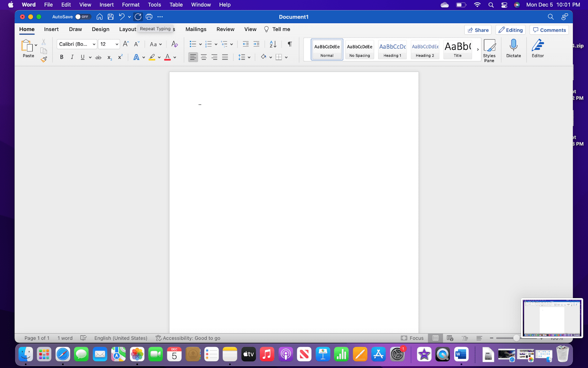Start Dictate with microphone icon

(x=513, y=49)
